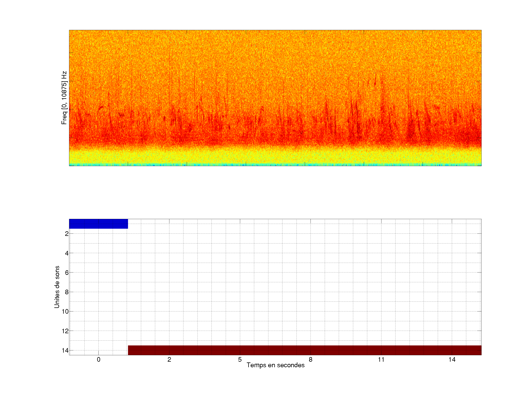Click x-axis tick label 5

click(x=240, y=359)
